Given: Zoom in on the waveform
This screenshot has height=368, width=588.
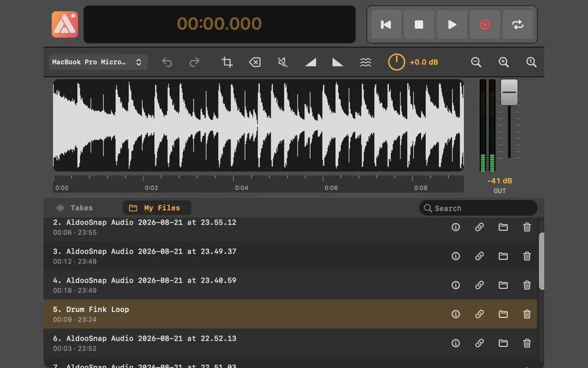Looking at the screenshot, I should coord(503,62).
